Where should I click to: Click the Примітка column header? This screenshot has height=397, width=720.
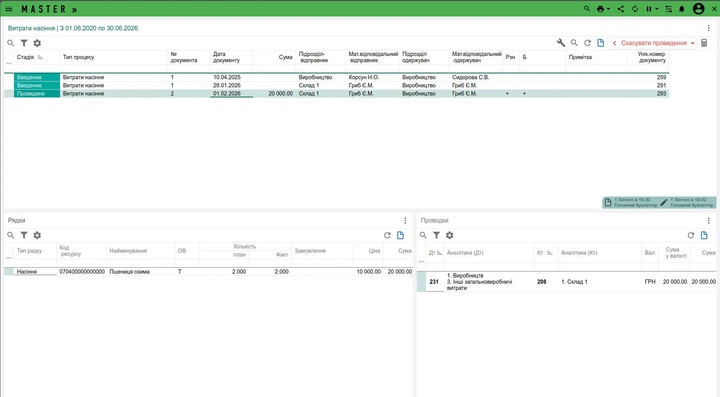pyautogui.click(x=580, y=57)
